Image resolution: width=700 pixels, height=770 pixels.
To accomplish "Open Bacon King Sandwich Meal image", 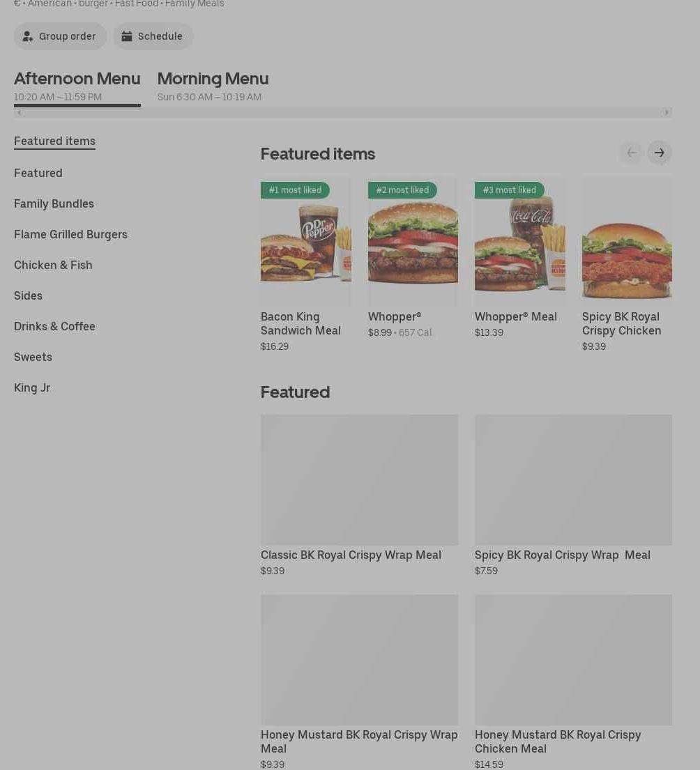I will coord(305,240).
